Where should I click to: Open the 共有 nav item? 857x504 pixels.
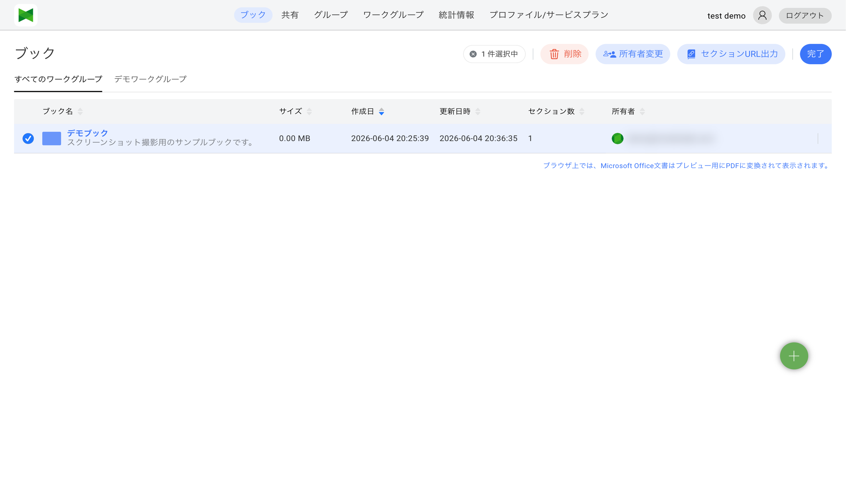click(290, 15)
